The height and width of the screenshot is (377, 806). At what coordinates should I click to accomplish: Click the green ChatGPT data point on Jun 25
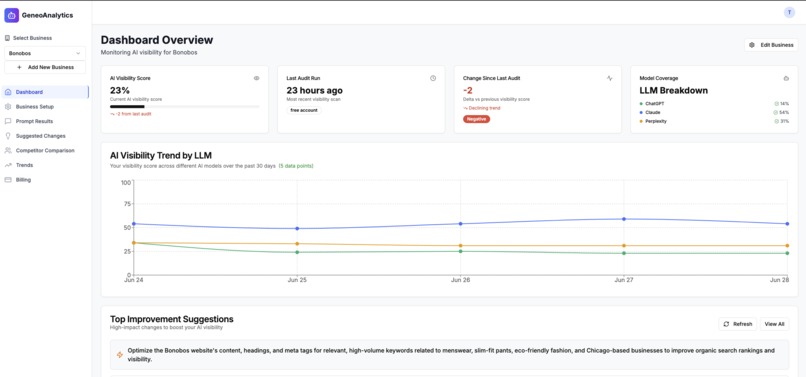pos(297,252)
